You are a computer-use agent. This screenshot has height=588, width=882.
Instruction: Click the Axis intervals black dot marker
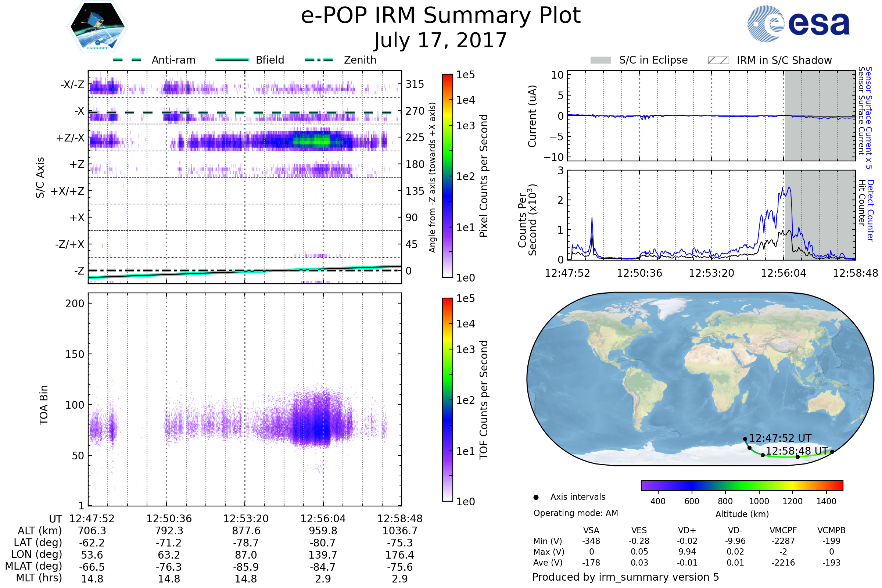click(x=536, y=497)
